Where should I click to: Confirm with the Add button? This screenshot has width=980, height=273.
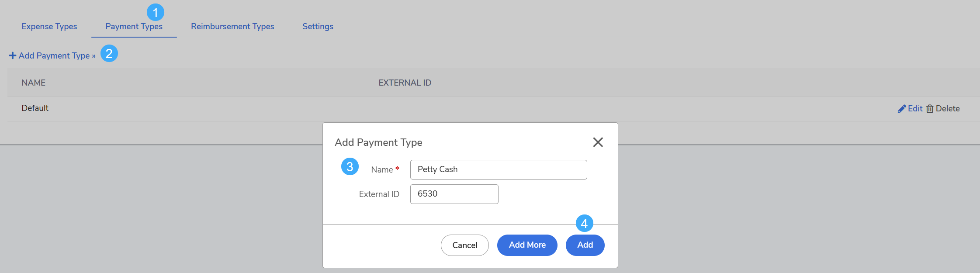tap(585, 245)
